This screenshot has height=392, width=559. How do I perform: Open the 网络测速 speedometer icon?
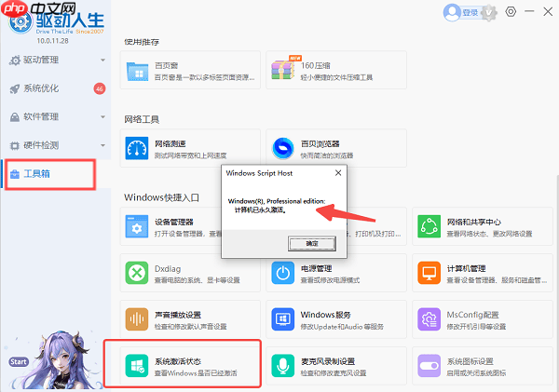pos(137,148)
